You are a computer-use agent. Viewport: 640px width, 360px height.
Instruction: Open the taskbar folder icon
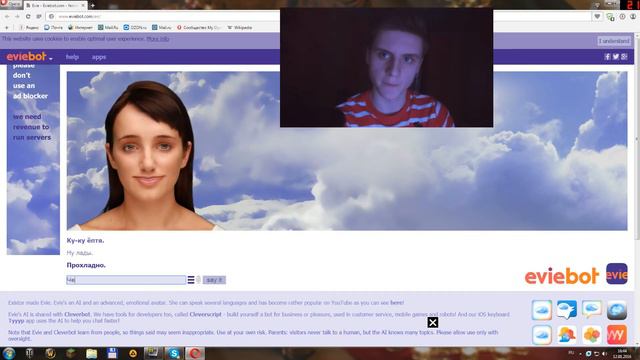pyautogui.click(x=91, y=353)
